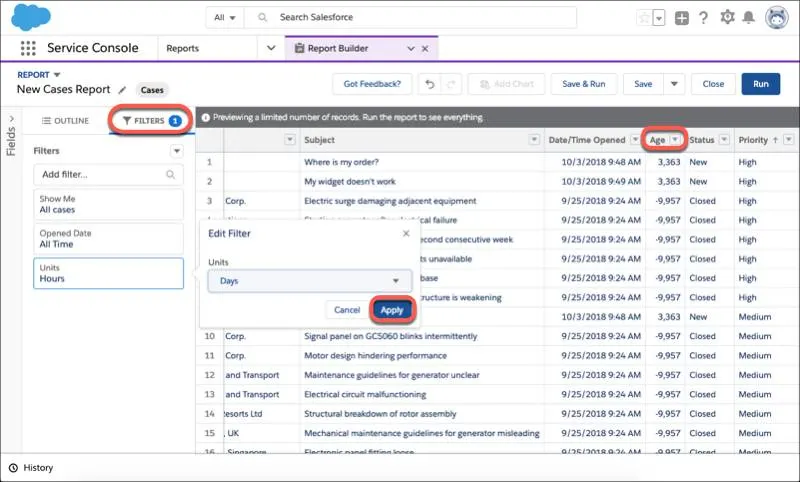Image resolution: width=800 pixels, height=482 pixels.
Task: Select the Units Hours filter
Action: [x=108, y=273]
